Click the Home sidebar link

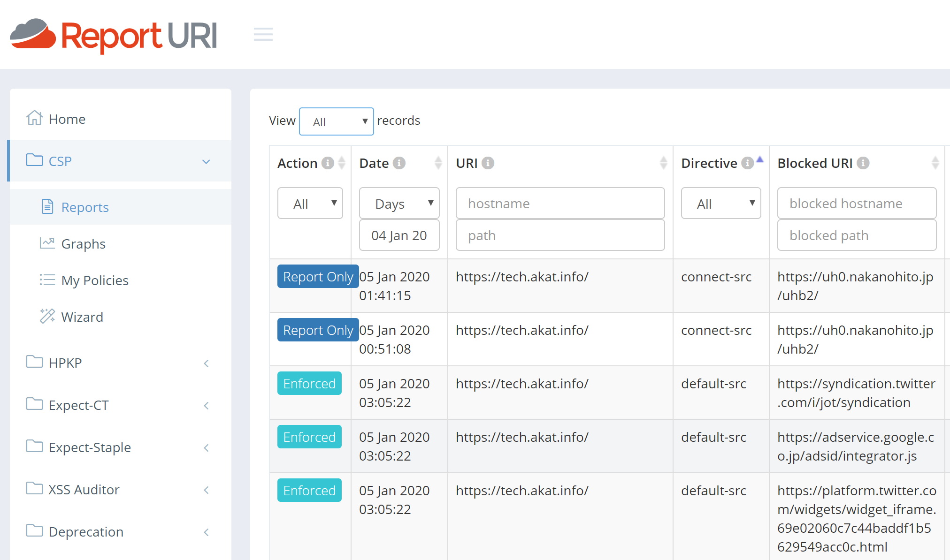[67, 119]
